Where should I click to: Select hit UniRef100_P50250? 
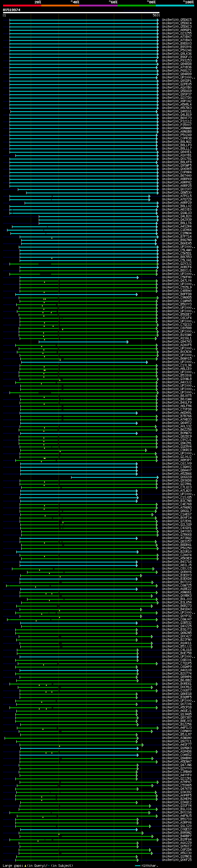click(177, 548)
